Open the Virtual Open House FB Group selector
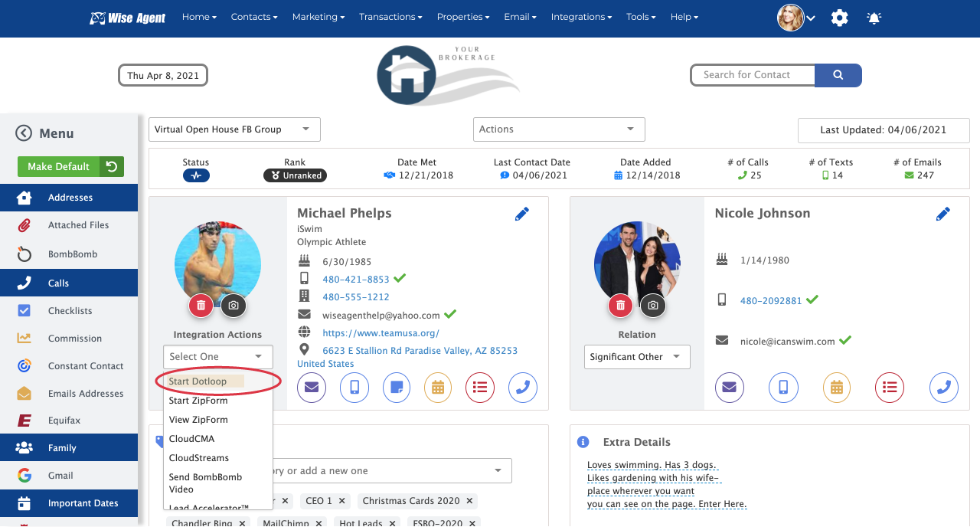 234,129
